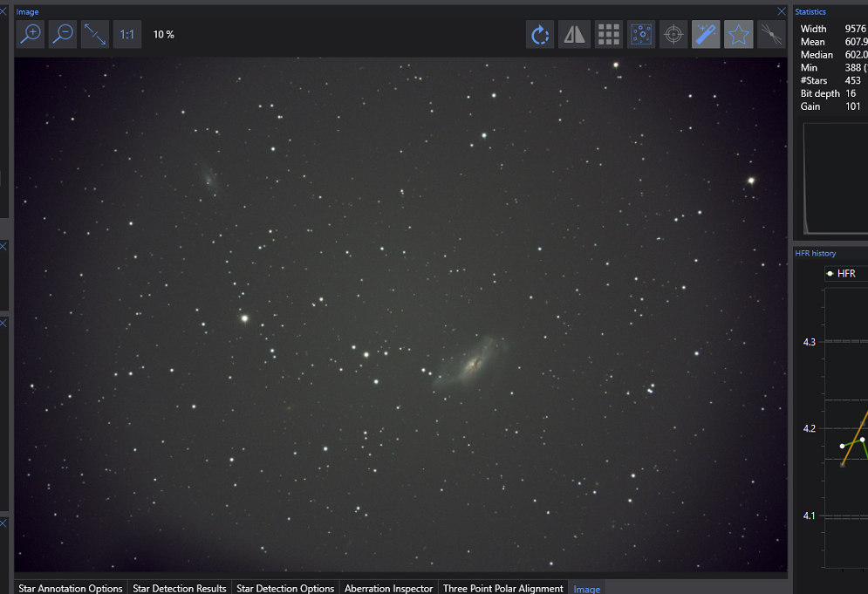Switch to Three Point Polar Alignment tab

click(x=502, y=588)
